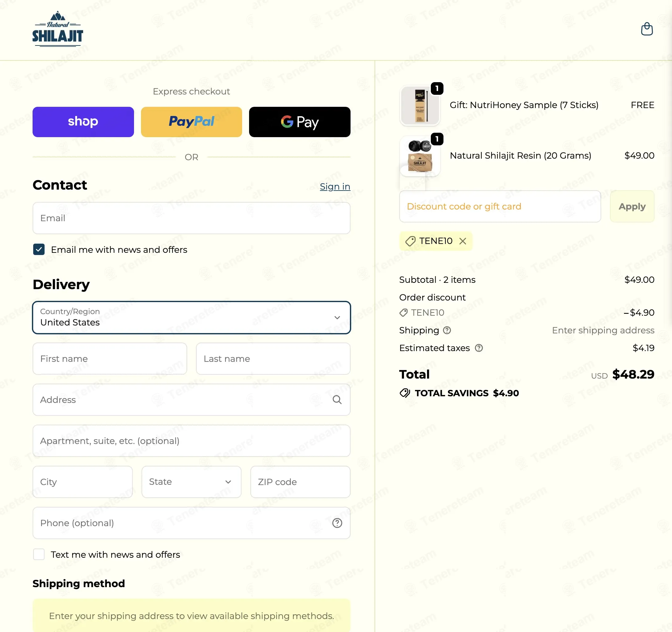Choose PayPal express checkout
This screenshot has width=672, height=632.
coord(191,122)
